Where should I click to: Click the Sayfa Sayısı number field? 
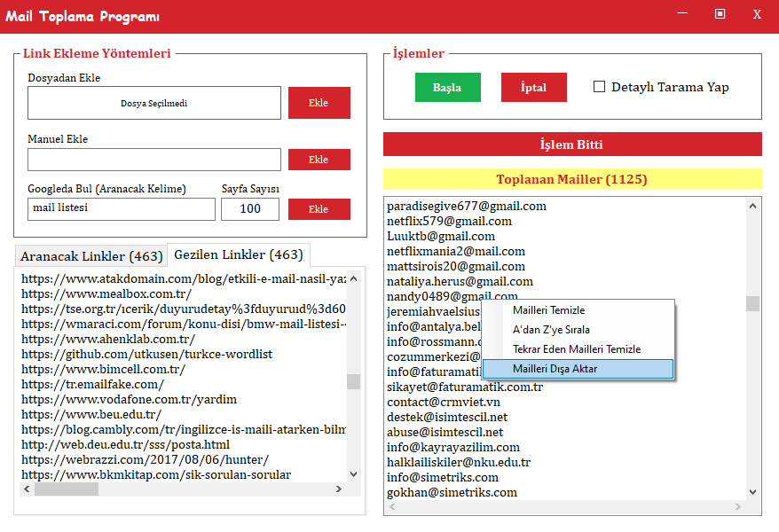[249, 209]
